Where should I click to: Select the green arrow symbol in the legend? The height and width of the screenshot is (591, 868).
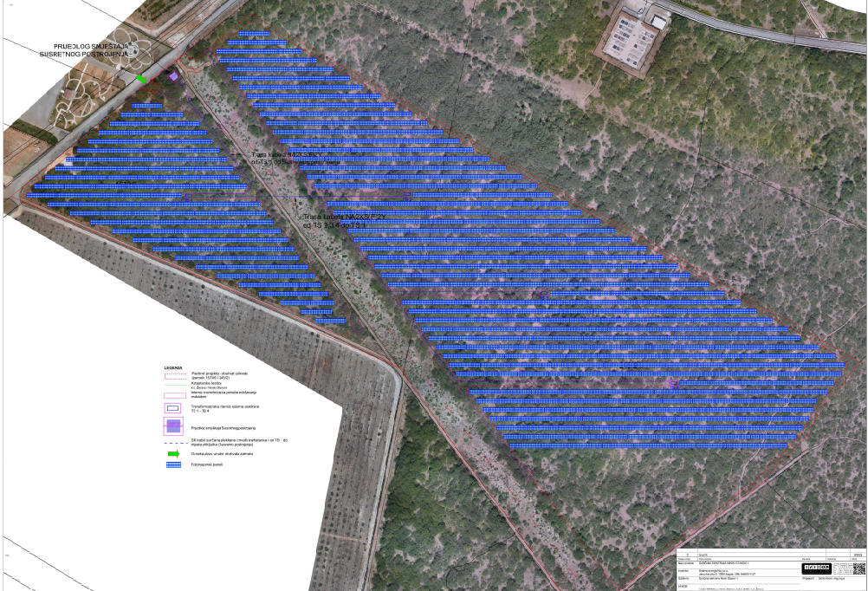coord(173,453)
